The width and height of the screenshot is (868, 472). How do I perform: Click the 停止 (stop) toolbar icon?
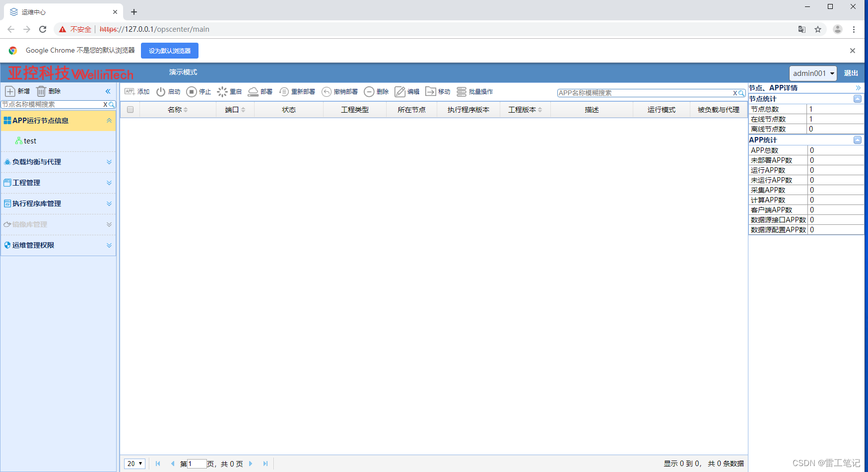pos(192,92)
